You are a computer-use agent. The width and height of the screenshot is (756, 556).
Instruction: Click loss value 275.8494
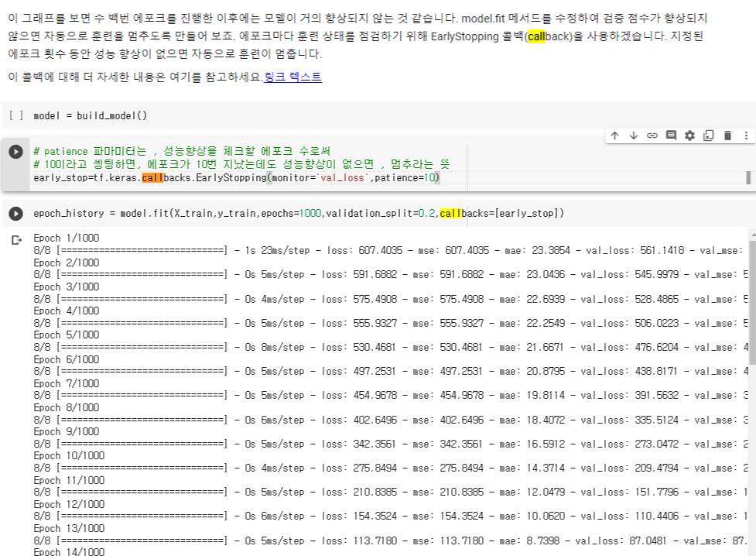pyautogui.click(x=375, y=468)
